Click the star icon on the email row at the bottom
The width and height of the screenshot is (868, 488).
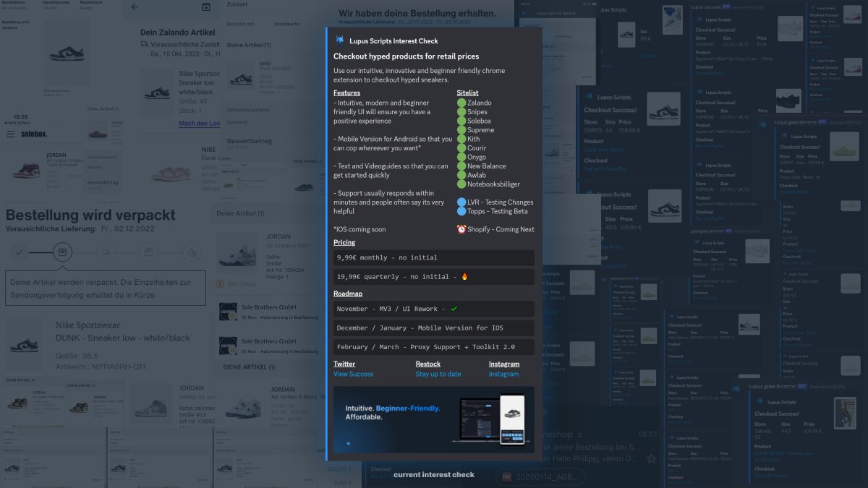(x=652, y=458)
